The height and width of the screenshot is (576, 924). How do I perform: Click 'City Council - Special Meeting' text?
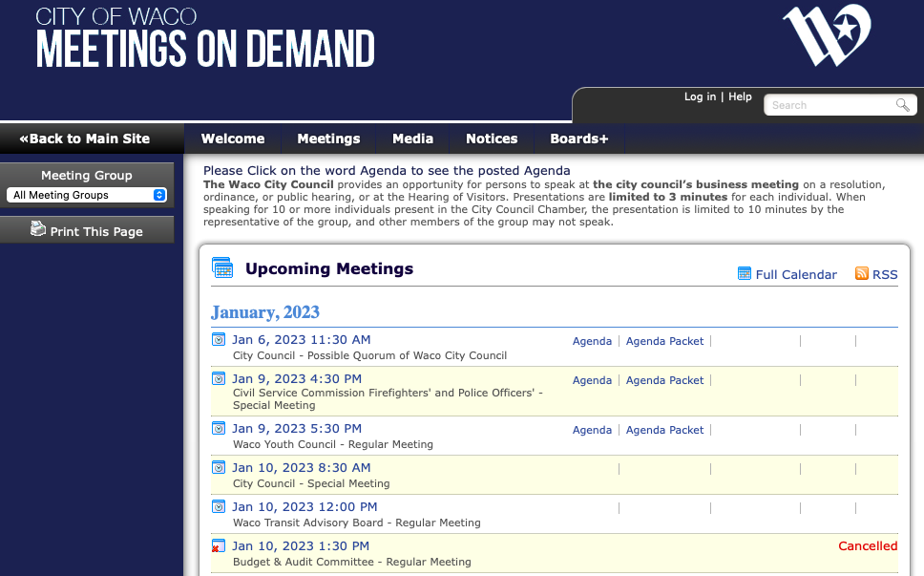tap(311, 483)
